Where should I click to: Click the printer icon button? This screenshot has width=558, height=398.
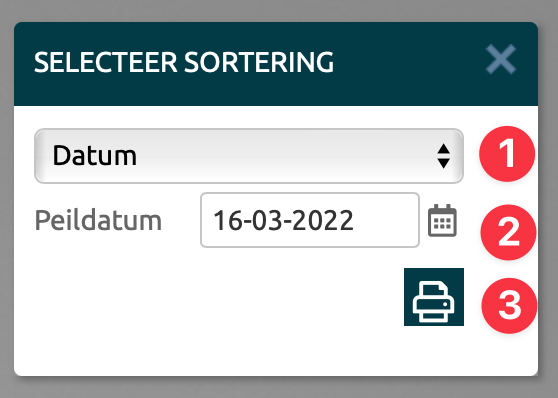(x=434, y=297)
